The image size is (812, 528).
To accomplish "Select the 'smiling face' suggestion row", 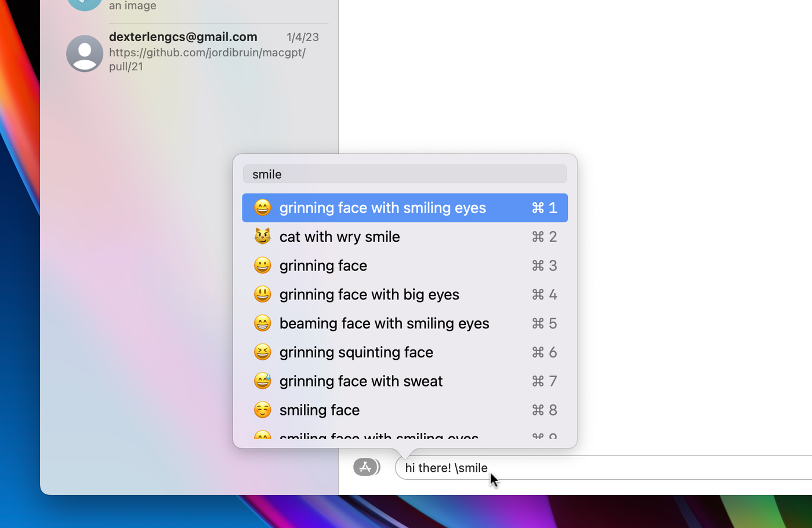I will click(x=405, y=410).
